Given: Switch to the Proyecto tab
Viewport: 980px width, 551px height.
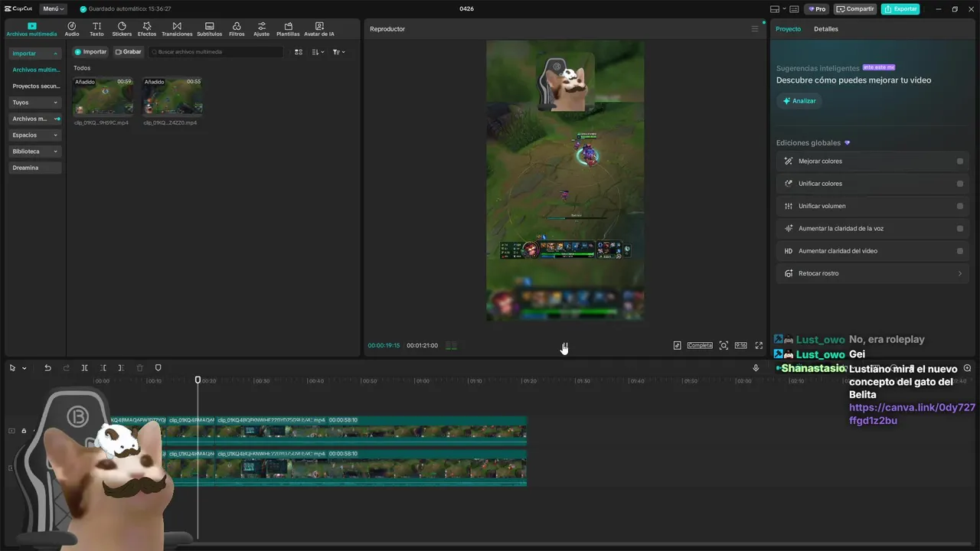Looking at the screenshot, I should [788, 29].
